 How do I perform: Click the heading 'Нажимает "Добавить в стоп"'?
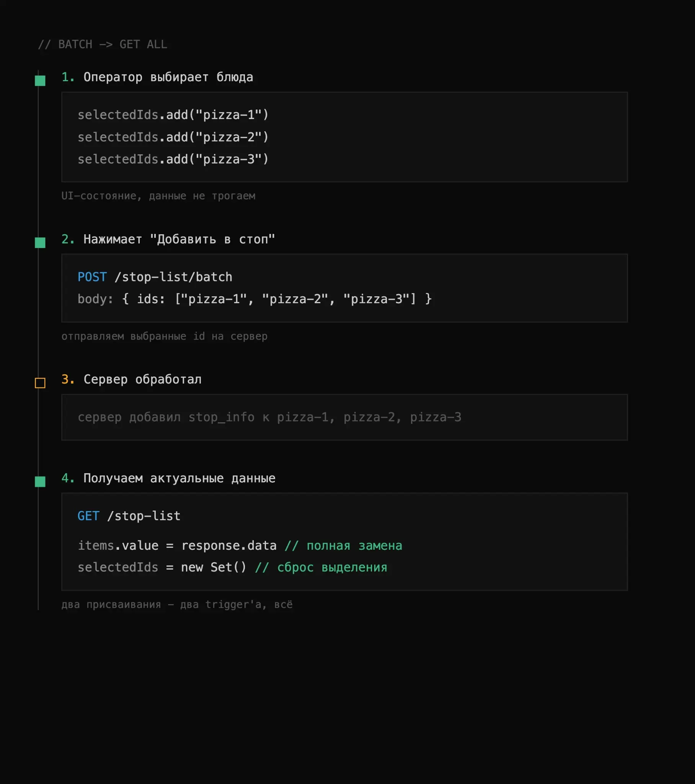tap(179, 239)
